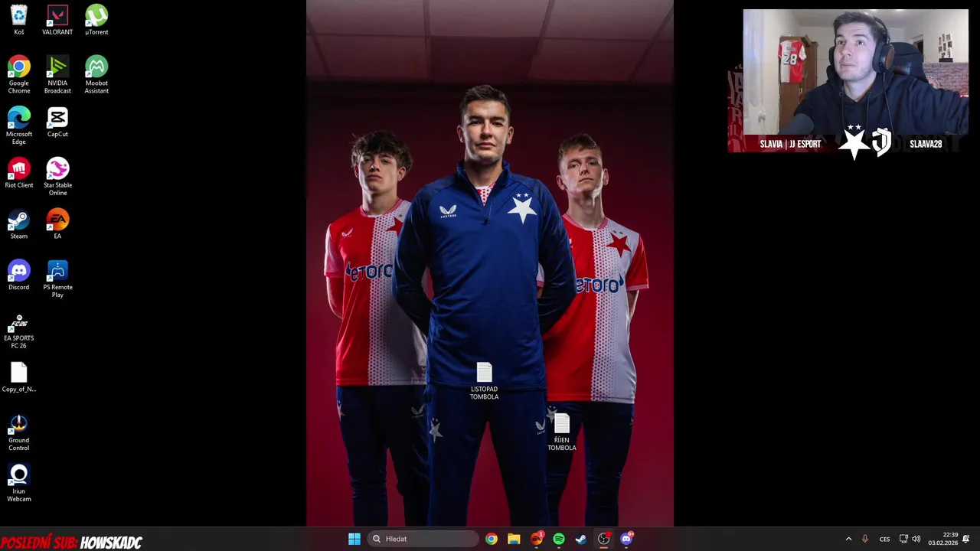Click the Hledat taskbar search box
This screenshot has width=980, height=551.
[423, 539]
